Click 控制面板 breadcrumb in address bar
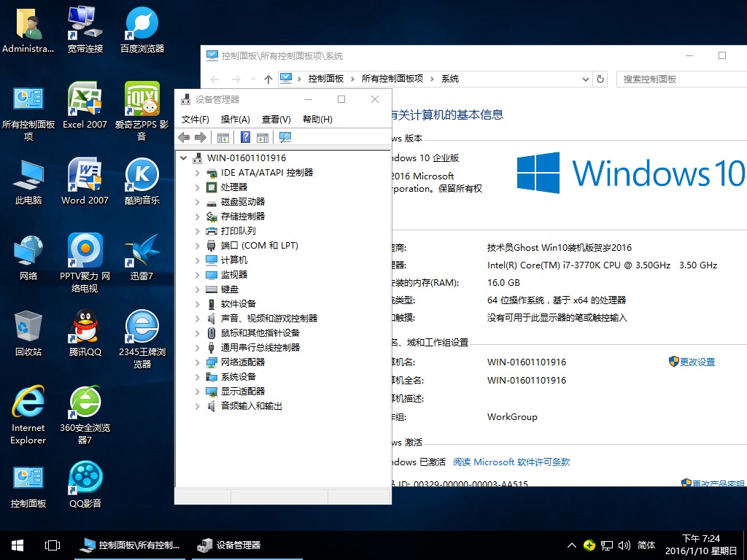This screenshot has height=560, width=747. point(326,79)
